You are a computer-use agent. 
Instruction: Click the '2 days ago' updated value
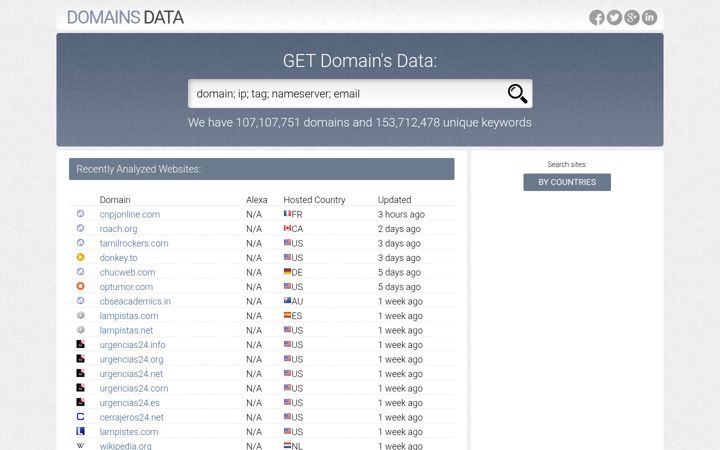[x=399, y=229]
